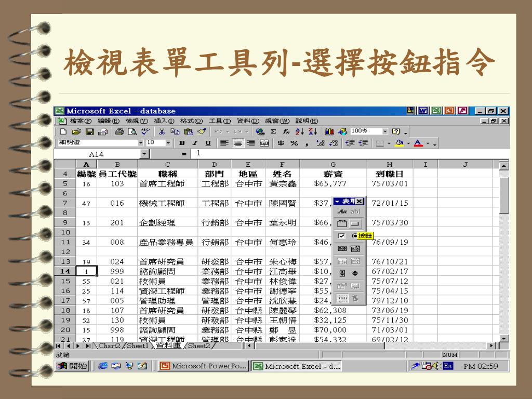
Task: Select the Format Painter brush
Action: (202, 131)
